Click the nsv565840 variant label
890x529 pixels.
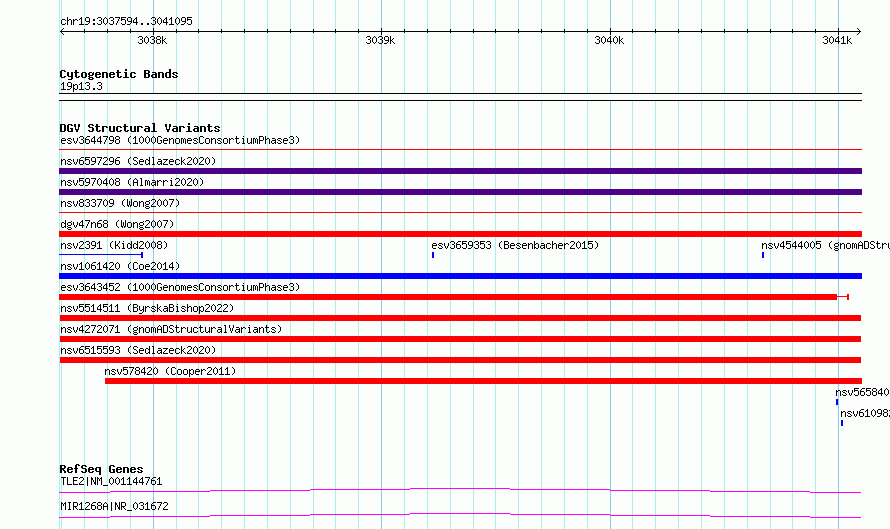point(862,392)
